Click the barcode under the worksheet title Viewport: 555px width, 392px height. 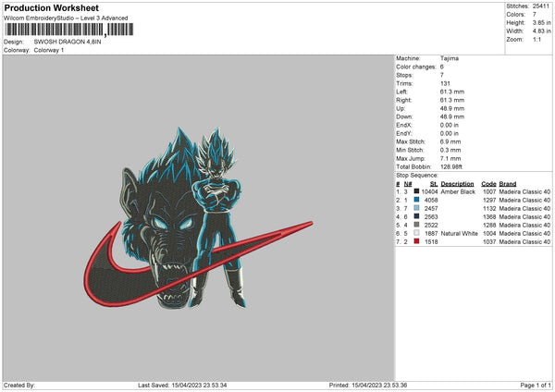[x=69, y=30]
